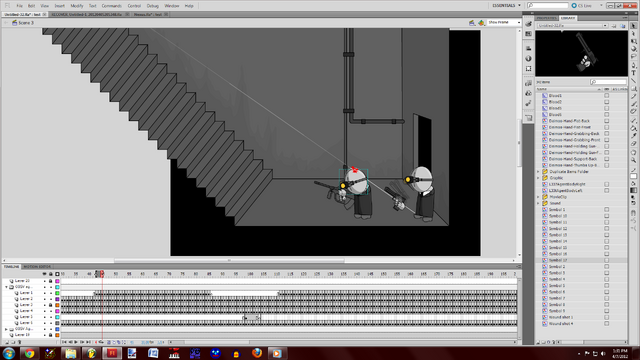This screenshot has height=360, width=640.
Task: Open the File menu
Action: click(19, 6)
